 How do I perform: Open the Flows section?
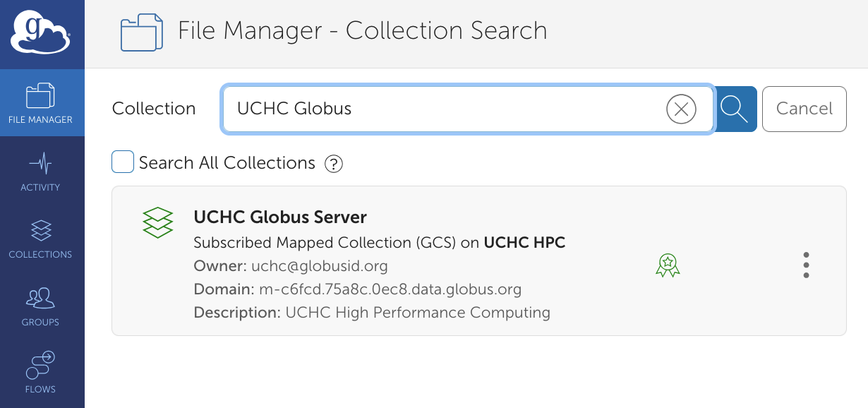click(40, 373)
